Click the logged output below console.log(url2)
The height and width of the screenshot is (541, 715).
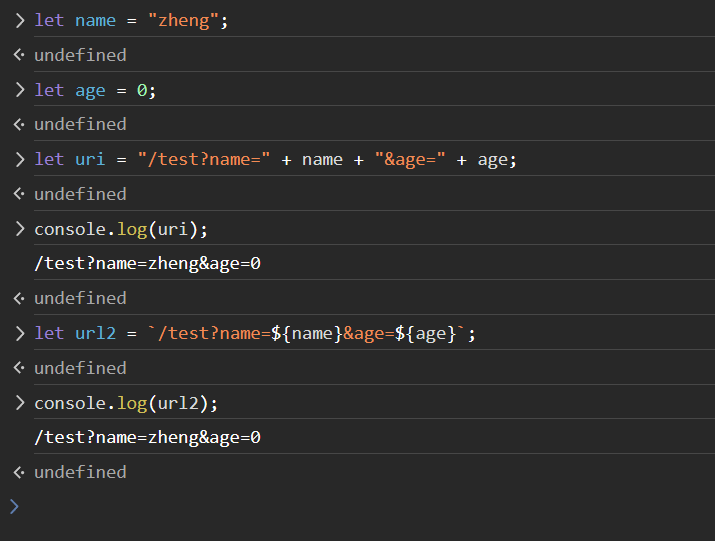pos(147,437)
